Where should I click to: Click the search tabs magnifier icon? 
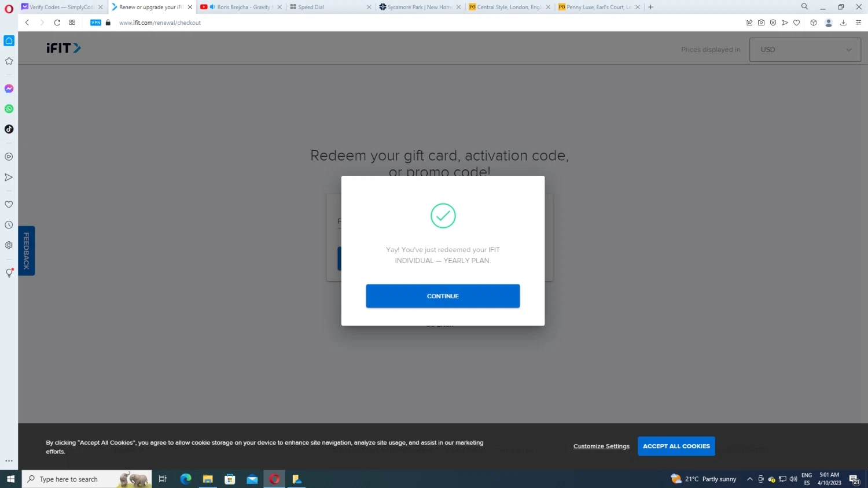pos(804,7)
